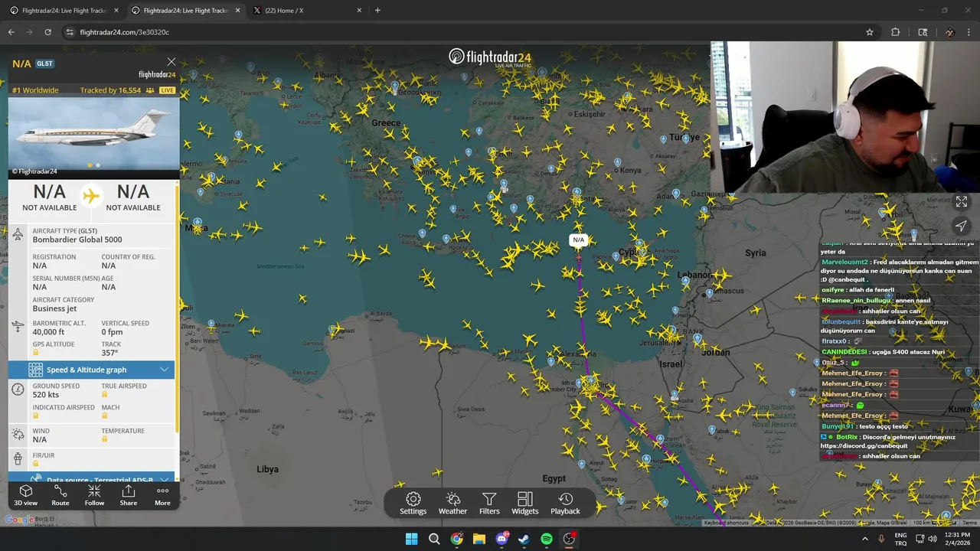Click the Bombardier Global 5000 text
Viewport: 980px width, 551px height.
[77, 240]
